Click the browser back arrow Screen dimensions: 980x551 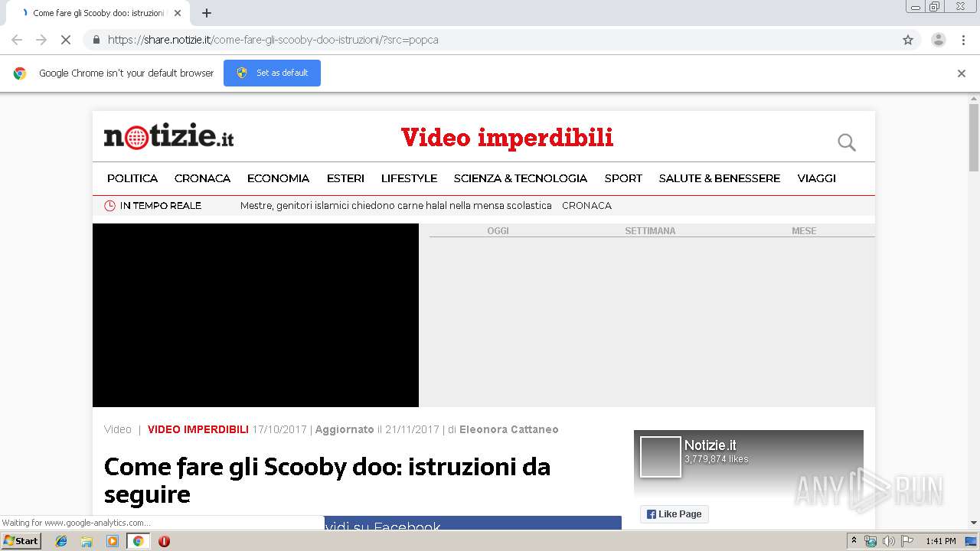(x=17, y=40)
